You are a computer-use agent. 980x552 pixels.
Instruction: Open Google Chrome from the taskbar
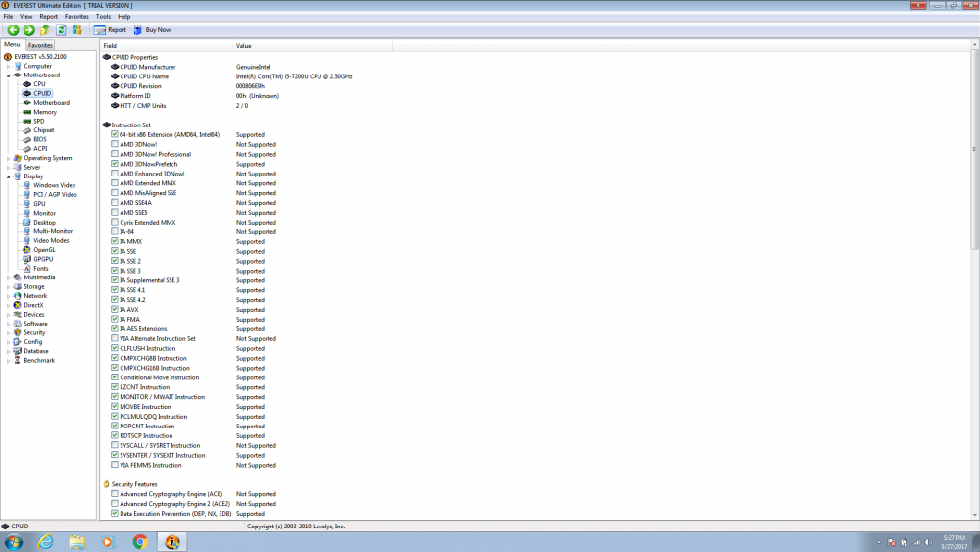(x=140, y=542)
